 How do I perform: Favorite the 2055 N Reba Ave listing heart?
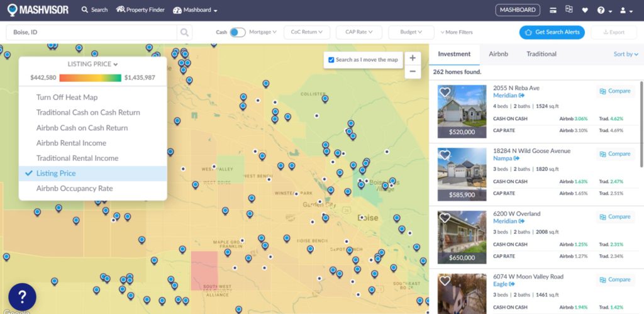tap(445, 92)
